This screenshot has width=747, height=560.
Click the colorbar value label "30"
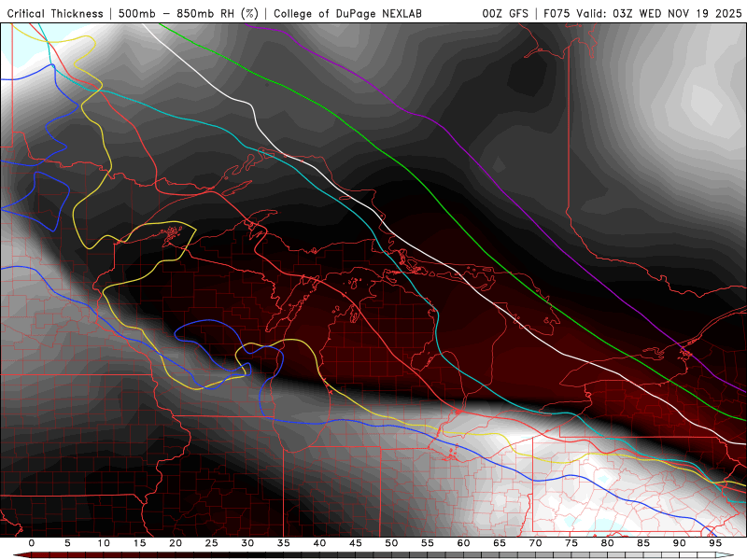[247, 543]
